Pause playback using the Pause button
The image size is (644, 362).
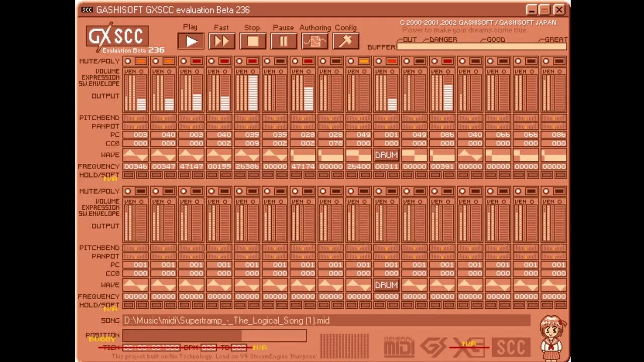click(x=284, y=41)
